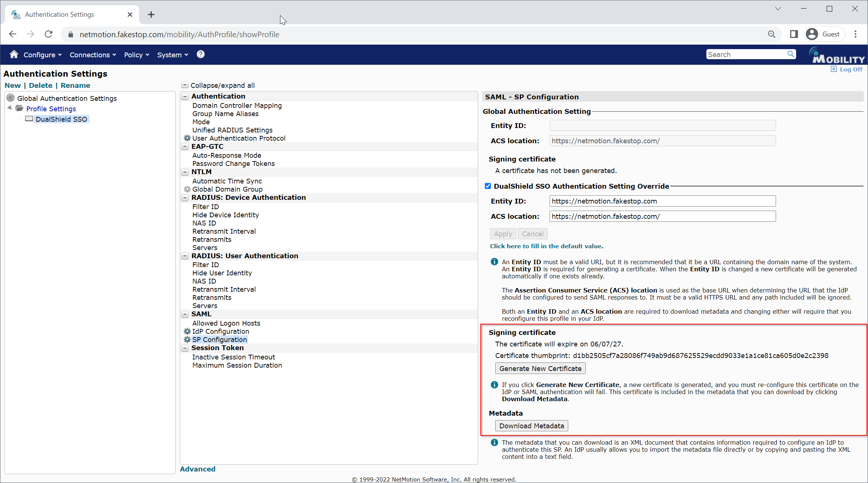
Task: Click gear icon beside IdP Configuration
Action: click(x=187, y=331)
